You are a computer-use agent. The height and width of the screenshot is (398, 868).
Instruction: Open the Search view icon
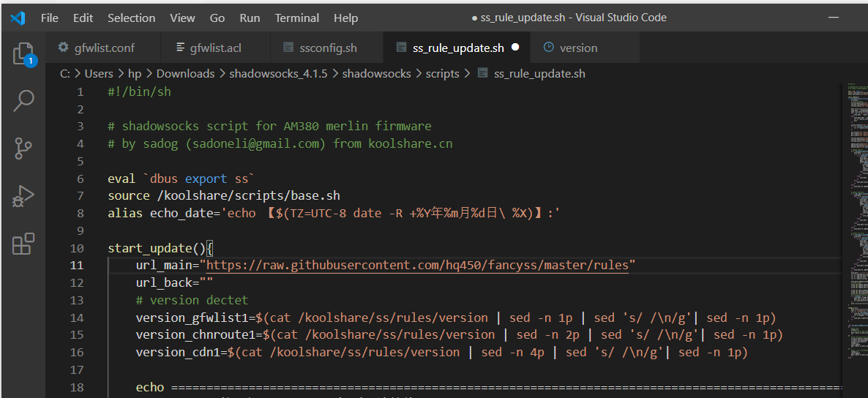pos(23,101)
